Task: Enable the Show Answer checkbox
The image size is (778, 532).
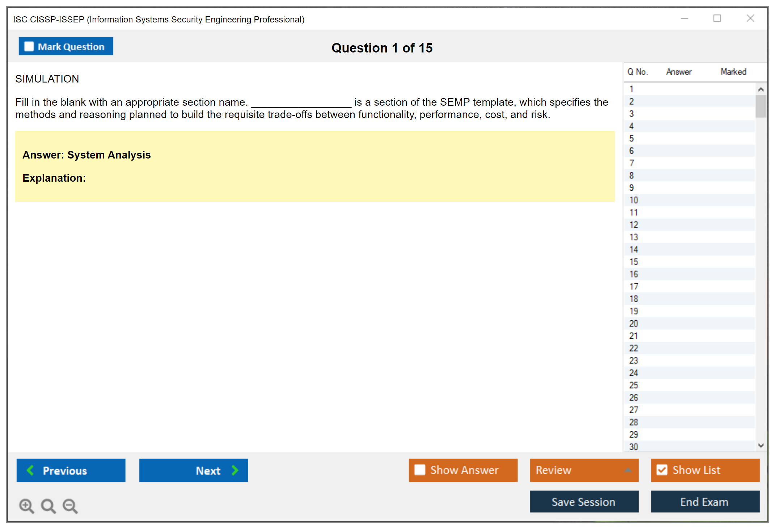Action: 420,470
